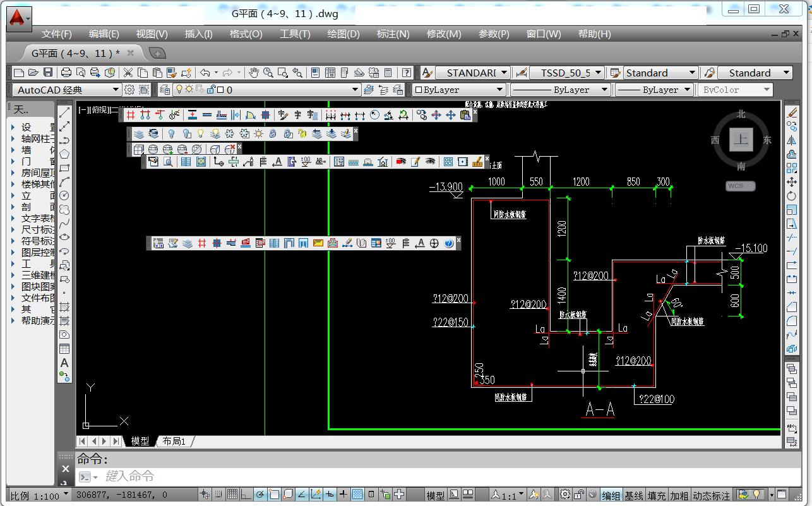The height and width of the screenshot is (506, 812).
Task: Switch to the 模型 model tab
Action: [140, 441]
